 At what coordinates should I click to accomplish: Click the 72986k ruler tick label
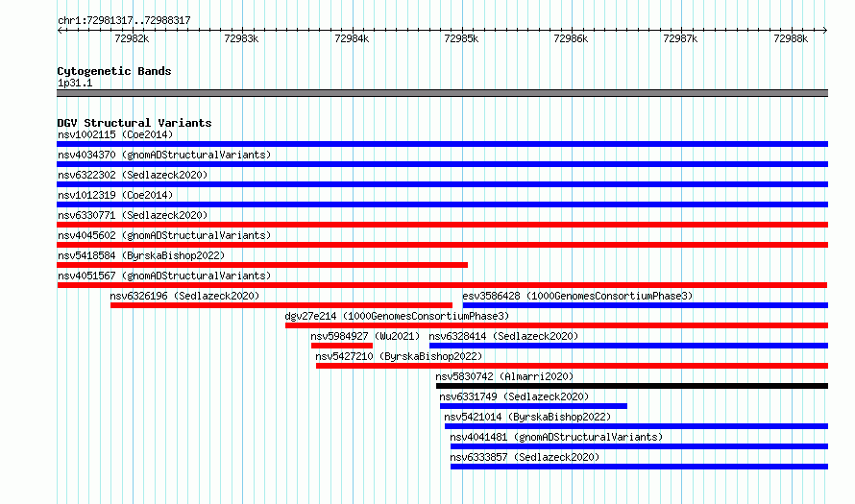point(571,38)
